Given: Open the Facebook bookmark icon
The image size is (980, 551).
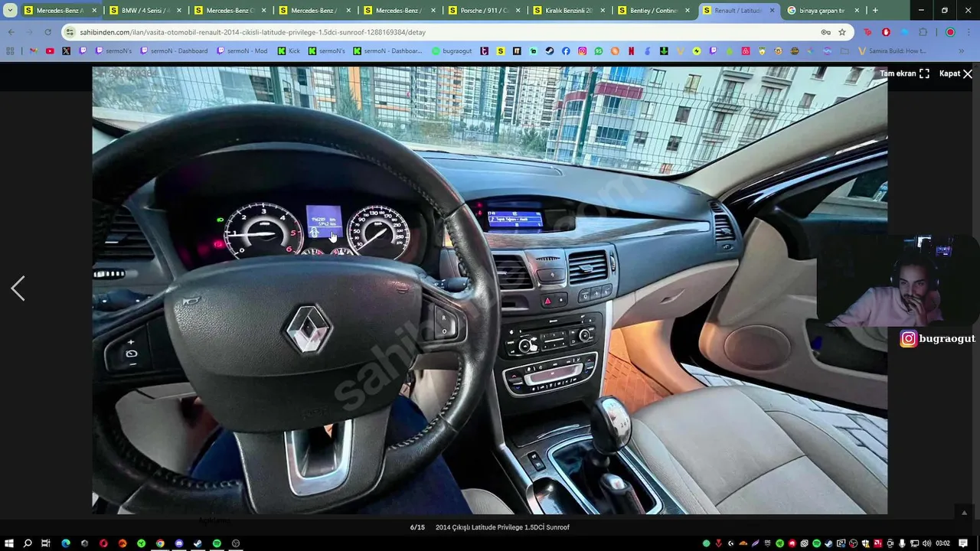Looking at the screenshot, I should (566, 51).
